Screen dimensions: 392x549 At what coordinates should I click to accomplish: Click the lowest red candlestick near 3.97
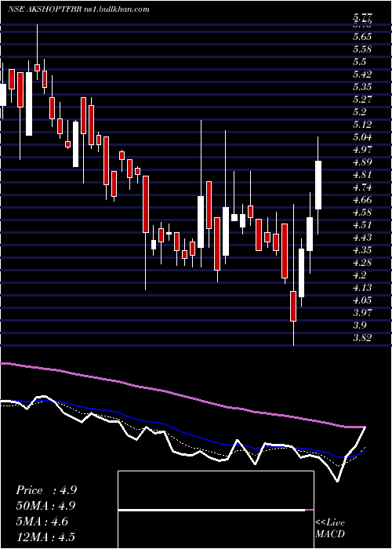pyautogui.click(x=293, y=306)
